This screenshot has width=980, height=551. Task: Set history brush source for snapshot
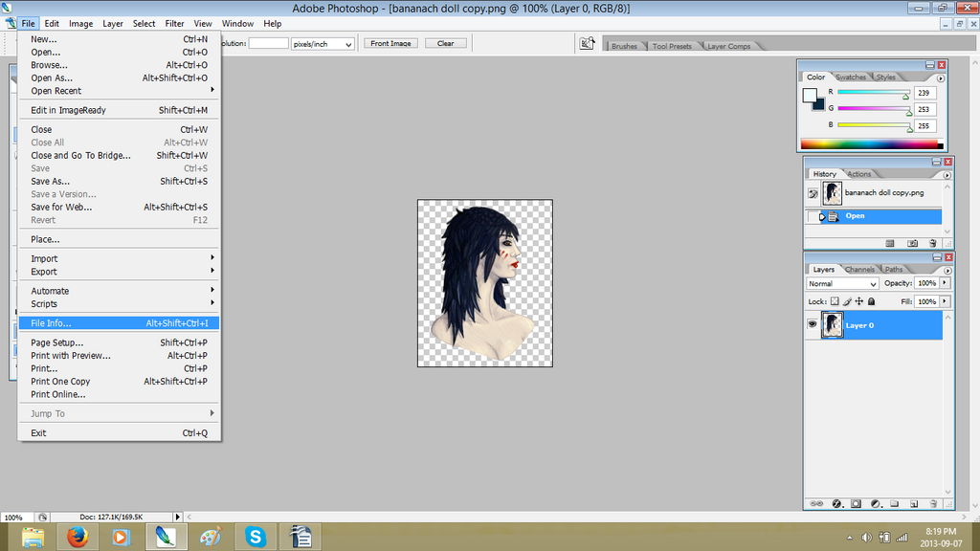point(813,193)
